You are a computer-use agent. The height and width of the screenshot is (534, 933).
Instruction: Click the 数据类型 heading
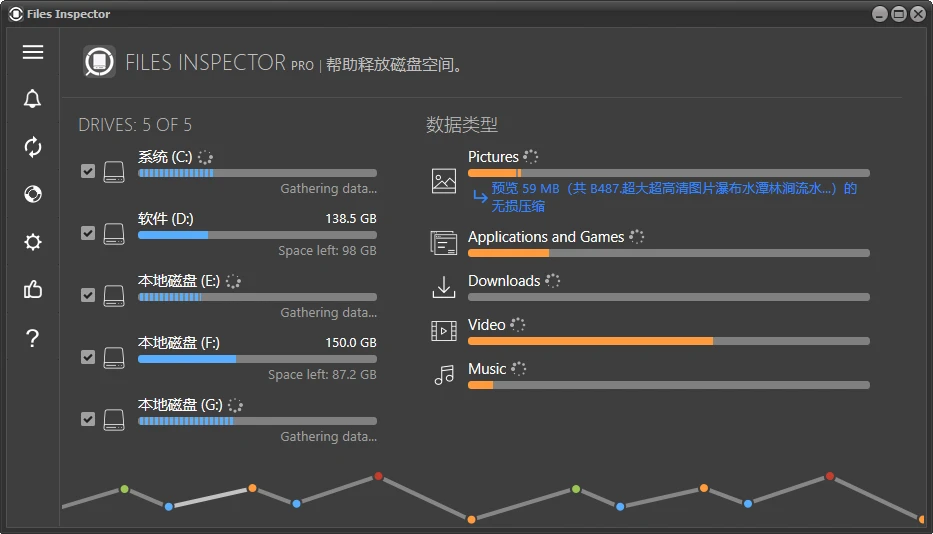462,125
